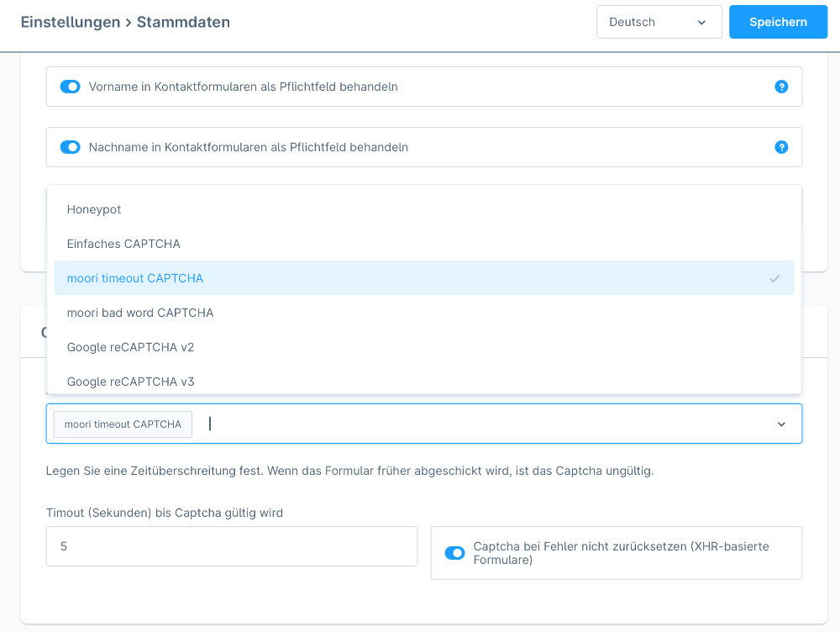Click the checkmark next to moori timeout CAPTCHA
This screenshot has height=632, width=840.
pos(774,277)
